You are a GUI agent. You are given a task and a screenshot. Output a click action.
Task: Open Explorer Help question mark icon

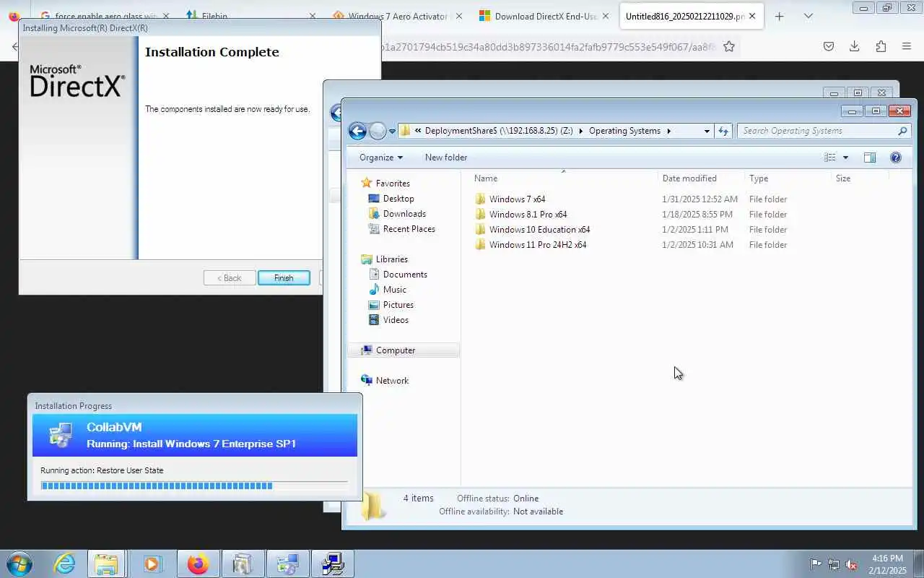[896, 158]
